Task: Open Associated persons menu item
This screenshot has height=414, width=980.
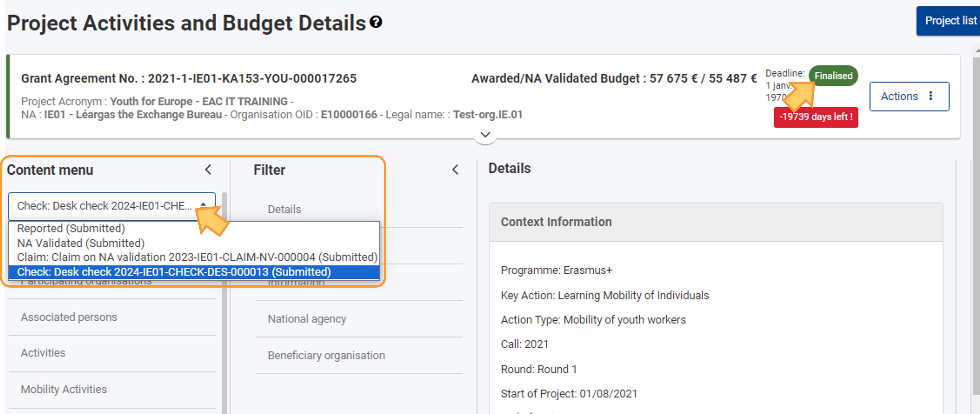Action: [x=69, y=317]
